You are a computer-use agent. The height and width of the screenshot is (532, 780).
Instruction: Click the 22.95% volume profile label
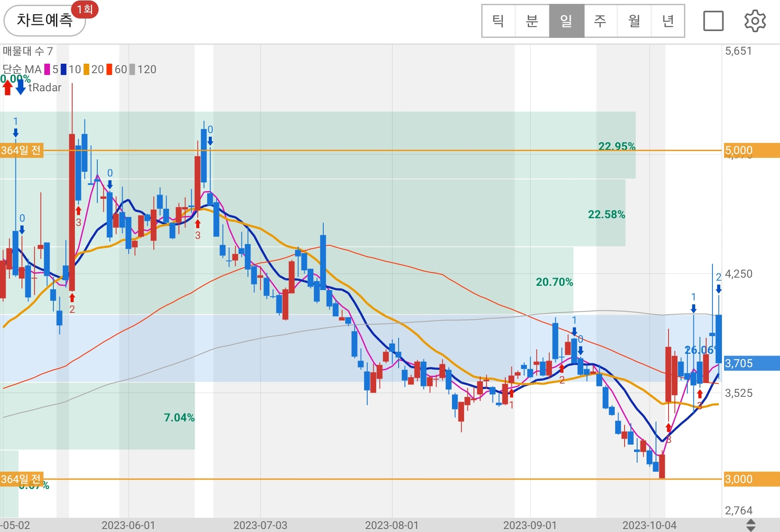617,146
